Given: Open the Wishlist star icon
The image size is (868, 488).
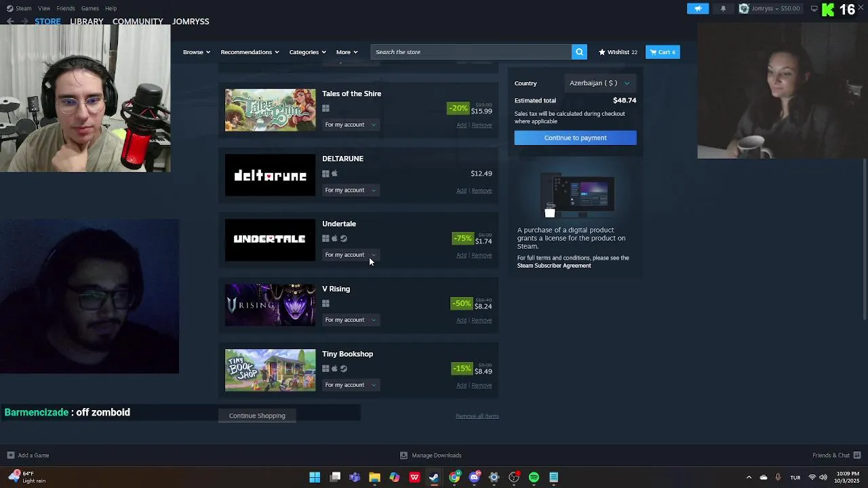Looking at the screenshot, I should coord(601,52).
